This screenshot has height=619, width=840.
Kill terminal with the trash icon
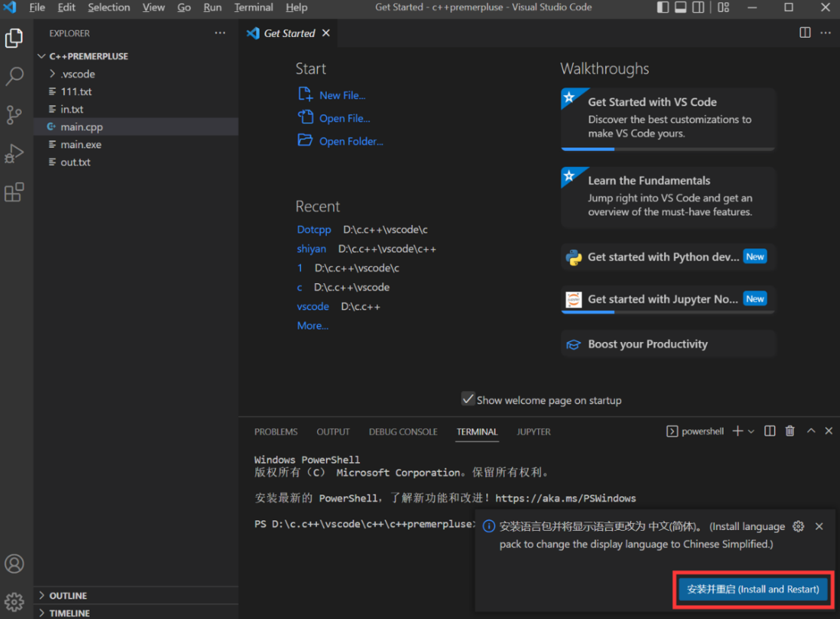point(790,431)
